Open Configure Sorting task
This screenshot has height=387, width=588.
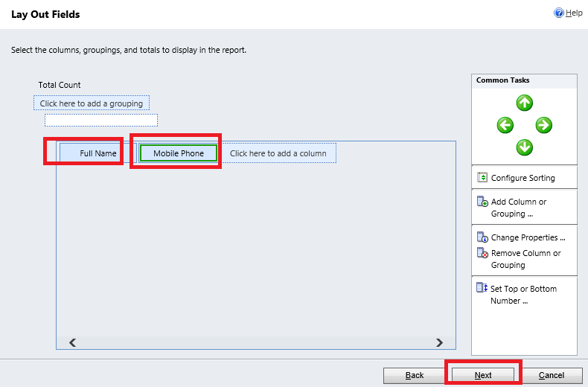click(523, 178)
